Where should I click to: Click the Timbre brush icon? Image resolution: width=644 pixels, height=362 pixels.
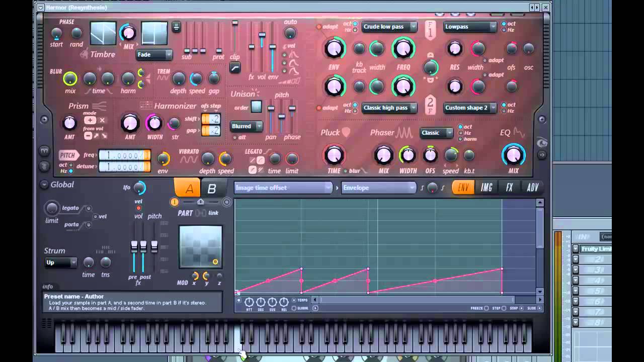tap(84, 54)
